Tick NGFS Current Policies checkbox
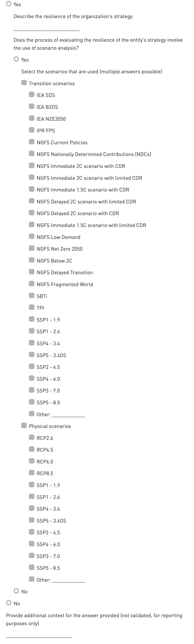 [x=31, y=142]
